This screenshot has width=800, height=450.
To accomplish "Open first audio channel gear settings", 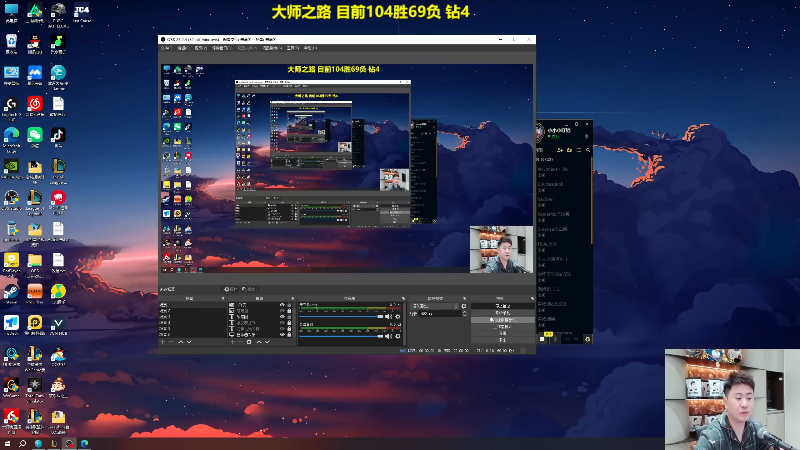I will click(x=398, y=316).
